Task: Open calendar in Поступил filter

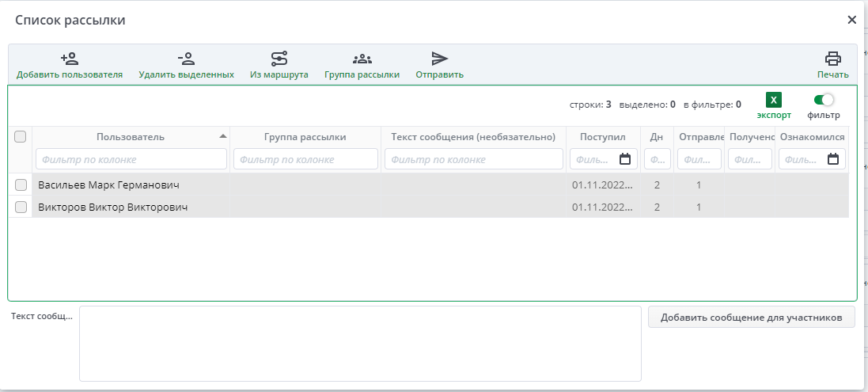Action: point(625,159)
